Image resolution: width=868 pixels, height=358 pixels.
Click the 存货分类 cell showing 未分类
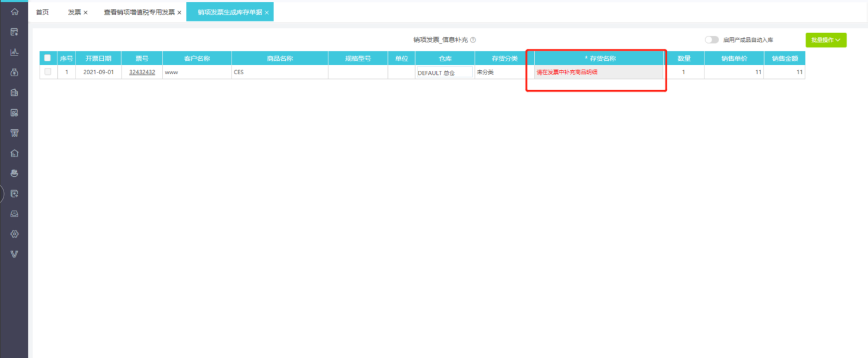pyautogui.click(x=504, y=72)
